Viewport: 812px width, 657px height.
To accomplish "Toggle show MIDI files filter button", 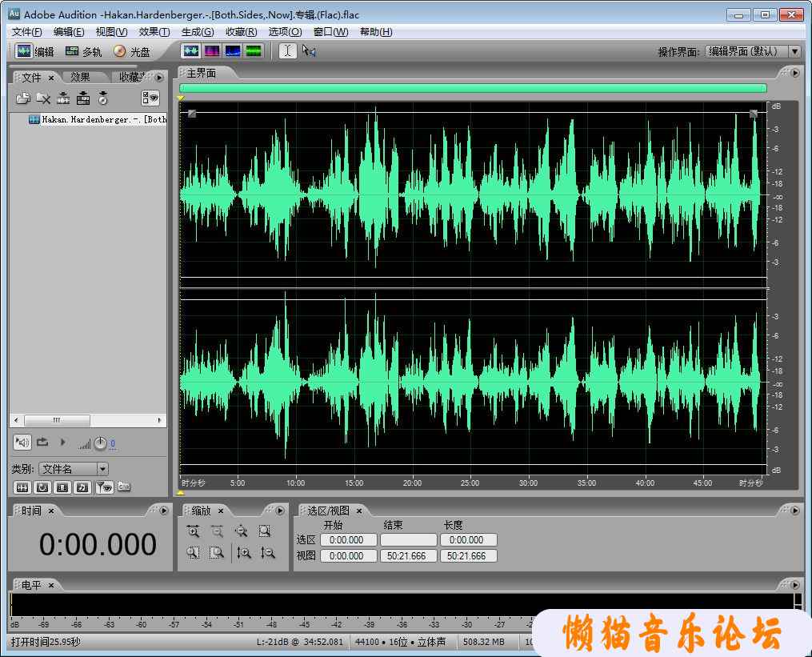I will tap(82, 487).
